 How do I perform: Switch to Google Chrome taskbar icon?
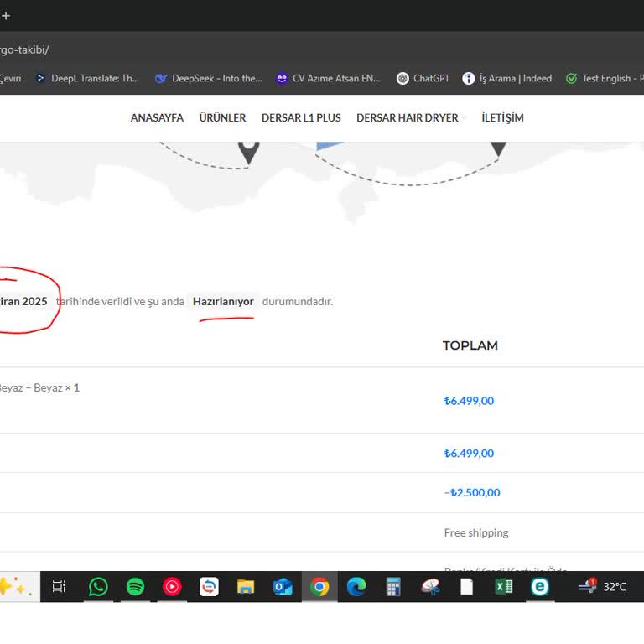319,587
